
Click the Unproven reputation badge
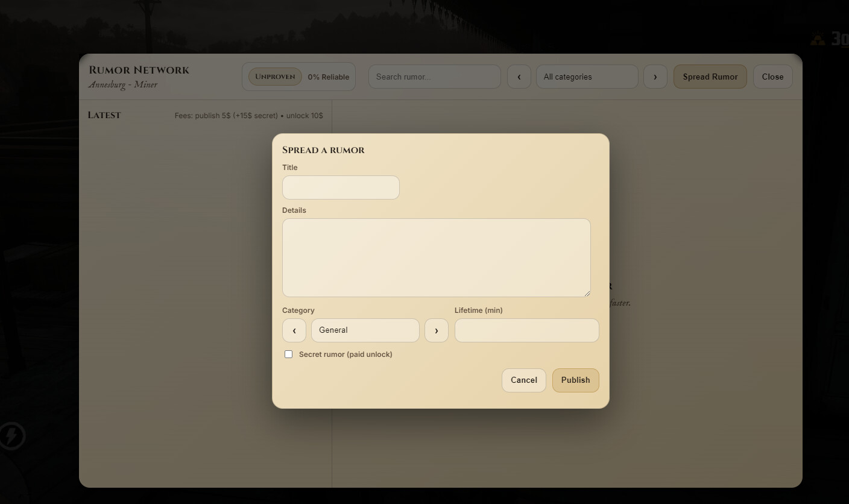(x=275, y=77)
